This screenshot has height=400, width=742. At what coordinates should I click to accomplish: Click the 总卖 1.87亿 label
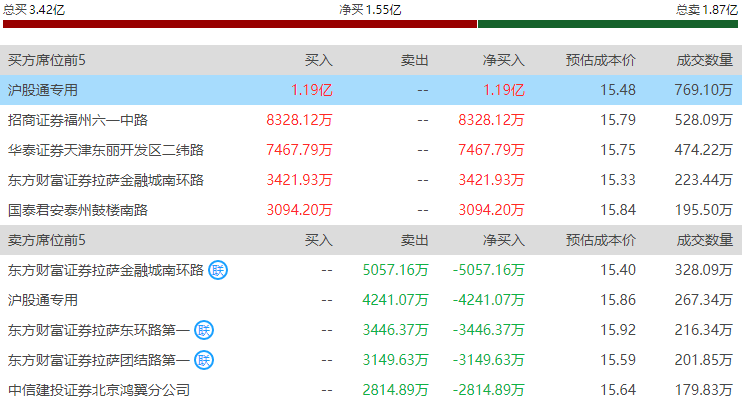707,9
